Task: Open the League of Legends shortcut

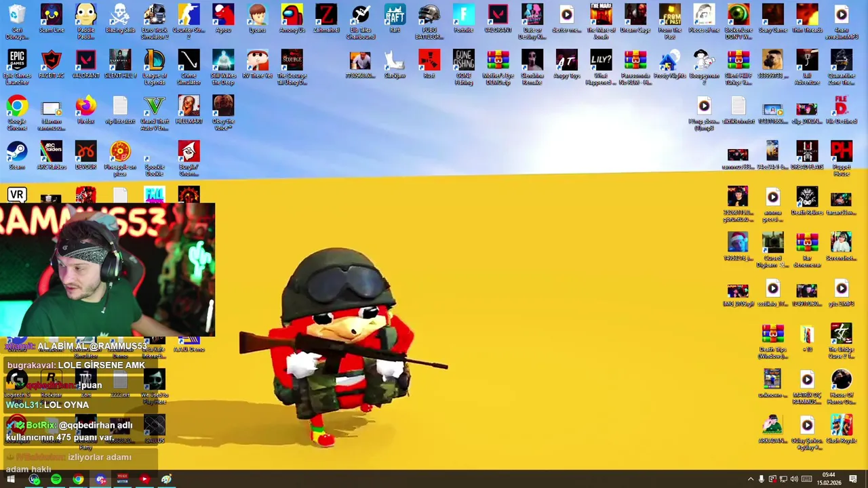Action: pos(155,66)
